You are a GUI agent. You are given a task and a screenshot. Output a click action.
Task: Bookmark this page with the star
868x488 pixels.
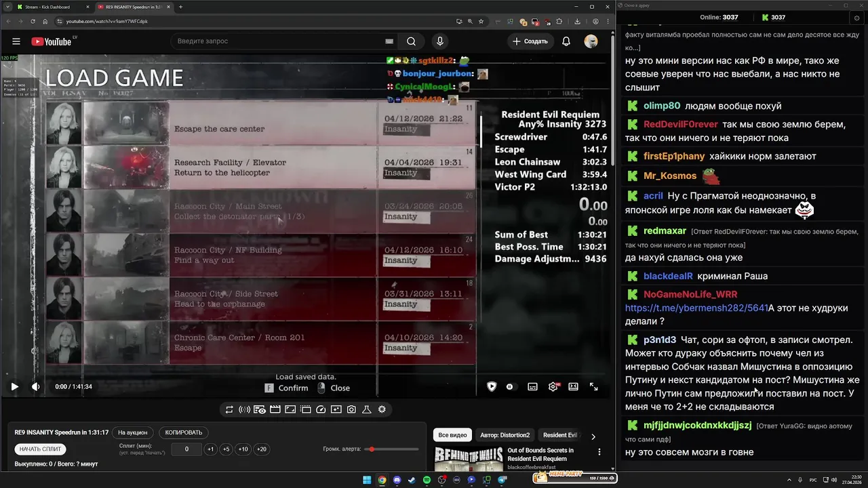(481, 21)
